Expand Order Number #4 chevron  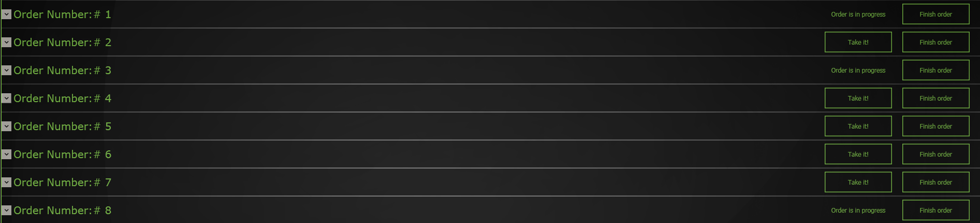7,99
